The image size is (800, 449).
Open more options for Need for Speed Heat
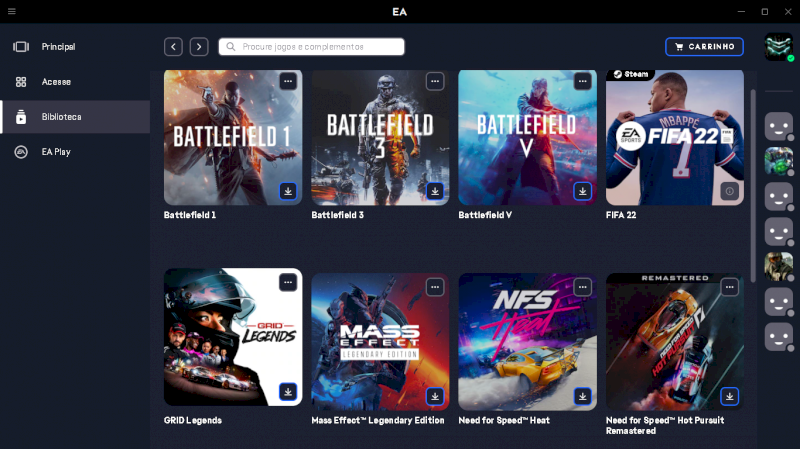583,287
